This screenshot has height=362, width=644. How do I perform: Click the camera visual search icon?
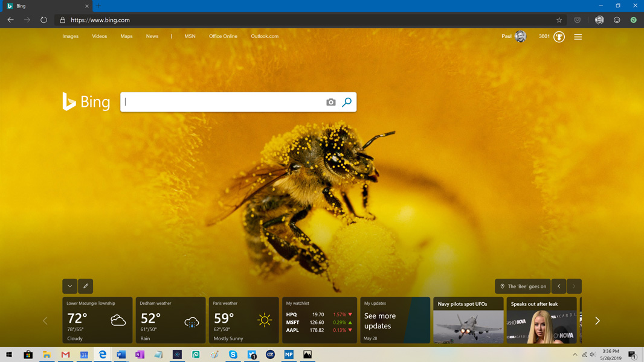pyautogui.click(x=330, y=103)
